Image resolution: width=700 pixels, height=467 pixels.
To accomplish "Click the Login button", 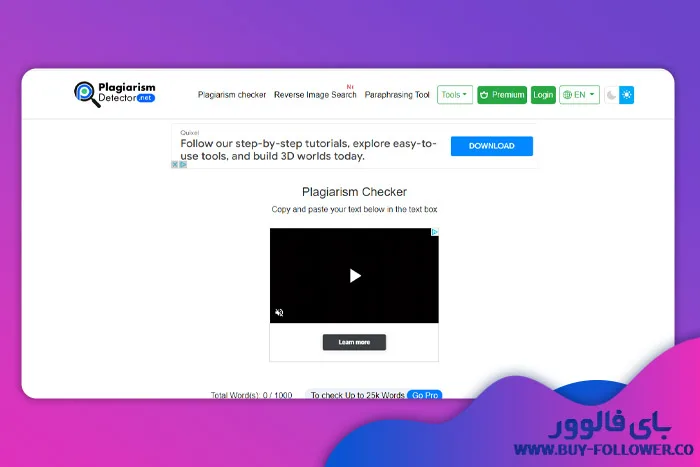I will coord(543,95).
